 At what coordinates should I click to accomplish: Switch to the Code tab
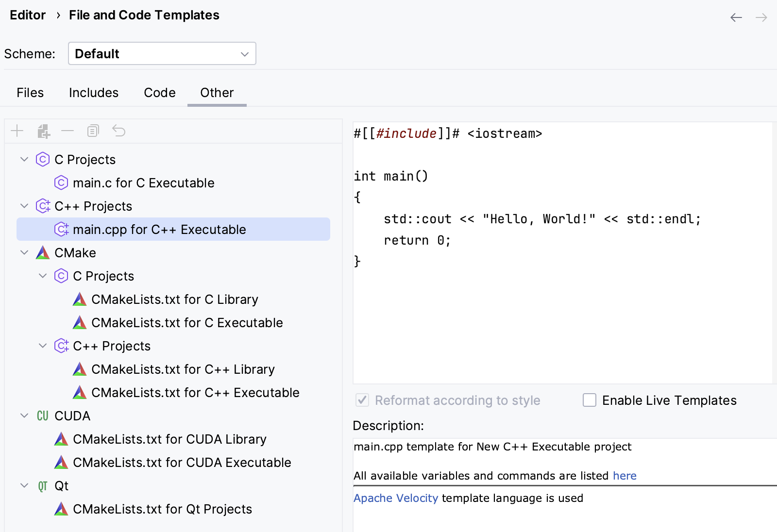coord(159,92)
